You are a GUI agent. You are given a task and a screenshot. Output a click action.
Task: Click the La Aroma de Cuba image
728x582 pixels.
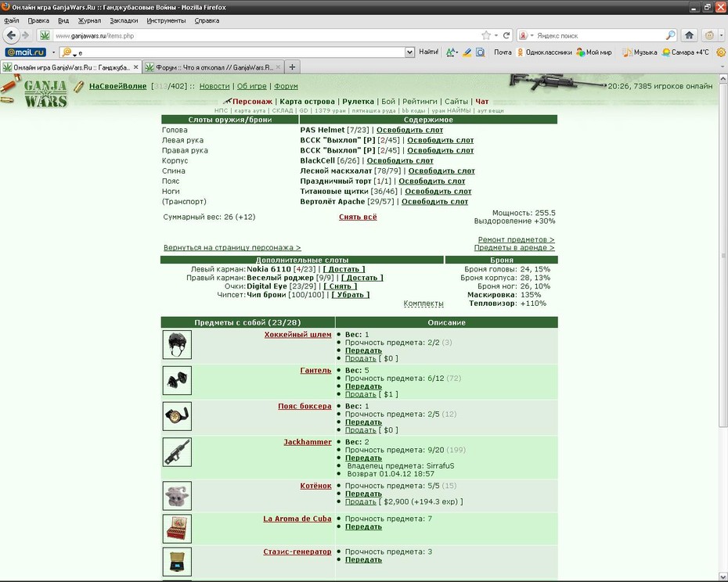click(x=177, y=529)
